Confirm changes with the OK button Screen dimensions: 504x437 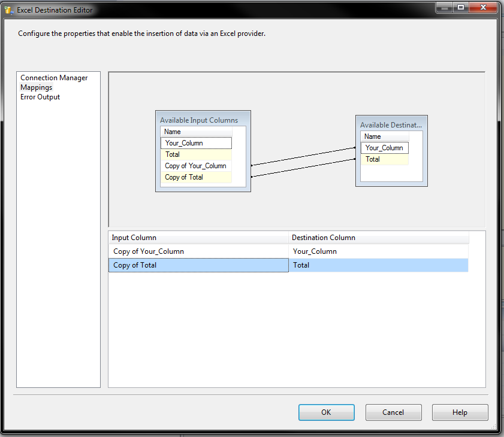click(326, 412)
